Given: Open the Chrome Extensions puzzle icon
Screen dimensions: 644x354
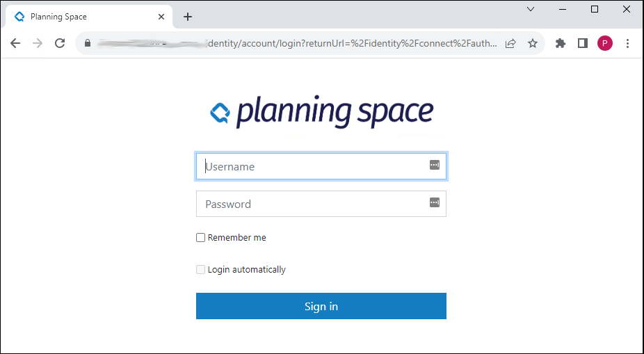Looking at the screenshot, I should coord(561,43).
